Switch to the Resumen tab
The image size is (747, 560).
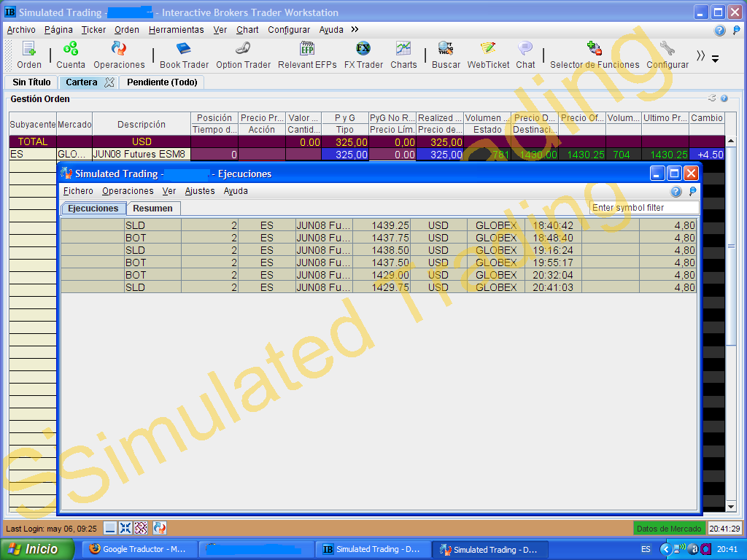[153, 209]
